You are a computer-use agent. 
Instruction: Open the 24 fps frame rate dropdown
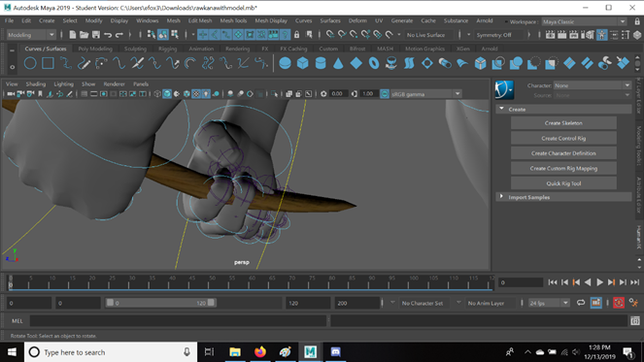(548, 303)
